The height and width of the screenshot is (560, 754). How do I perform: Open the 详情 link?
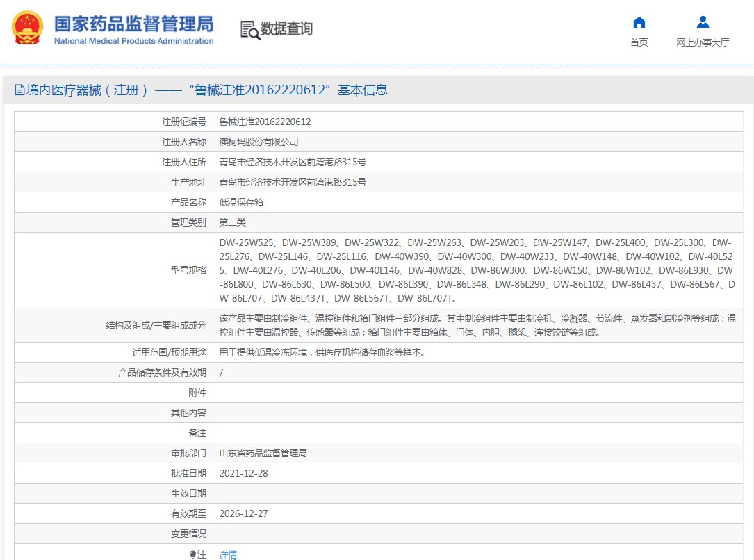228,554
